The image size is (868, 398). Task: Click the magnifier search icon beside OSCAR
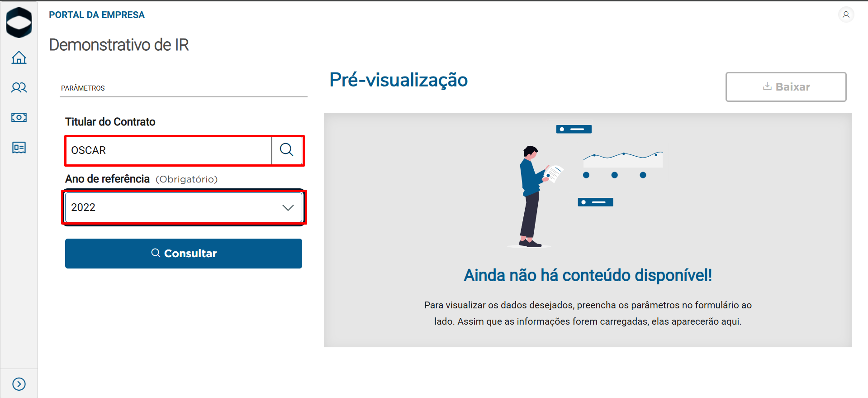pyautogui.click(x=287, y=150)
